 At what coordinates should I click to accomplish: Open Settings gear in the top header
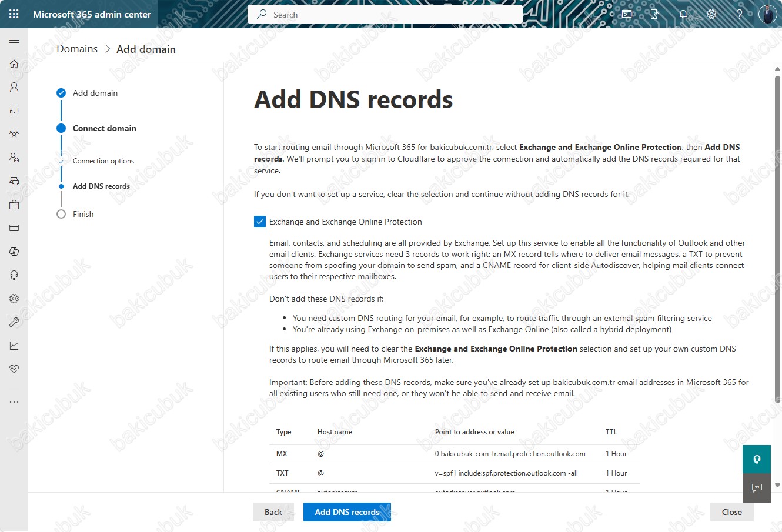[x=711, y=14]
